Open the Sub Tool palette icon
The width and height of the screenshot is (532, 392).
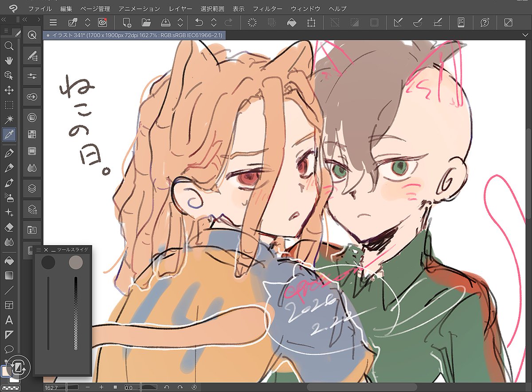(x=32, y=56)
